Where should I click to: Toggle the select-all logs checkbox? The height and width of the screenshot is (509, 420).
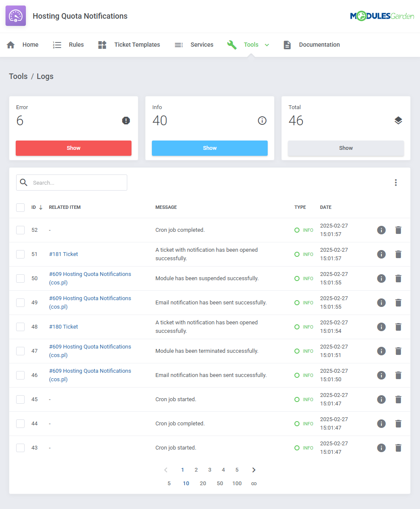click(x=20, y=208)
